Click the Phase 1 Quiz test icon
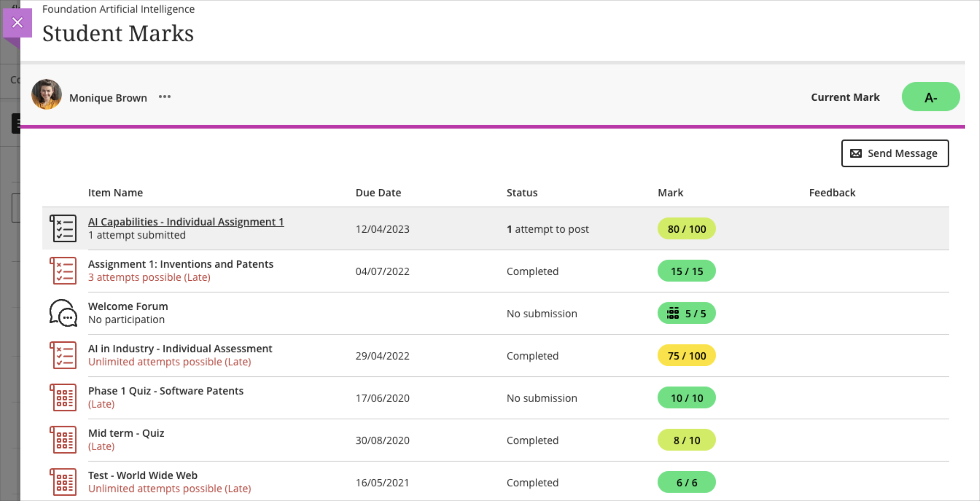Viewport: 980px width, 501px height. (63, 397)
